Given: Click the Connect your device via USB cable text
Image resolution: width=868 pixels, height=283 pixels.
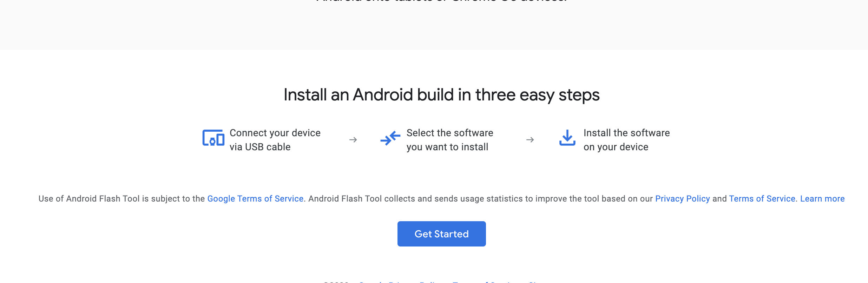Looking at the screenshot, I should coord(275,140).
